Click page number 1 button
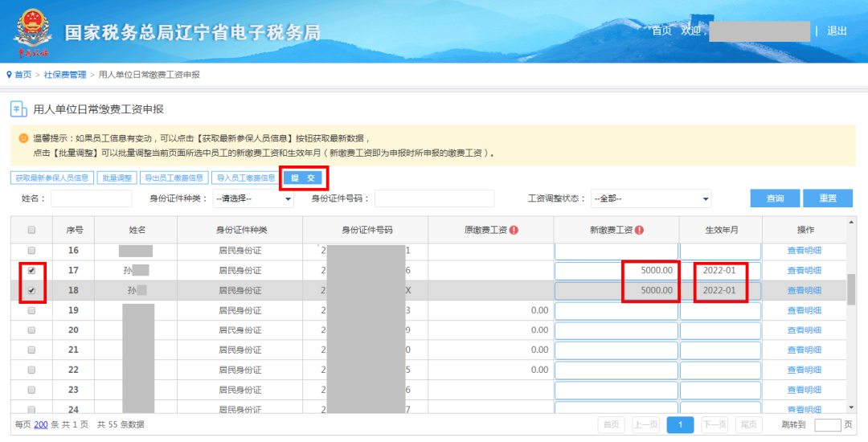 681,425
